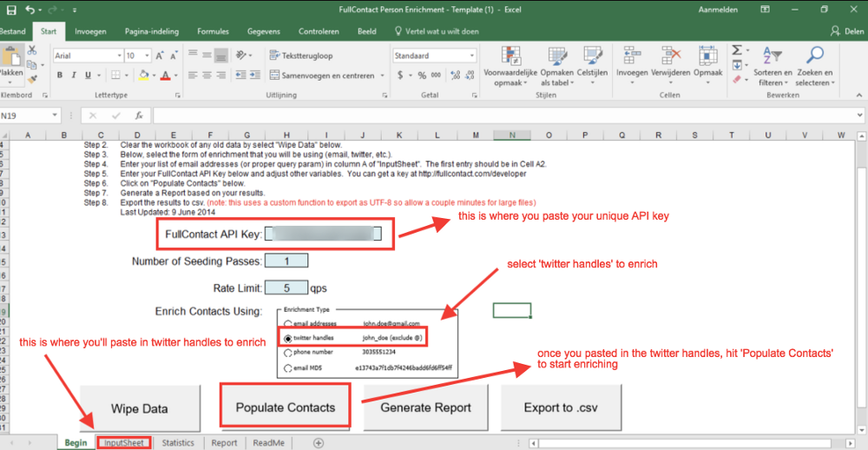Click the Cut scissors icon
Screen dimensions: 868x450
click(x=32, y=50)
